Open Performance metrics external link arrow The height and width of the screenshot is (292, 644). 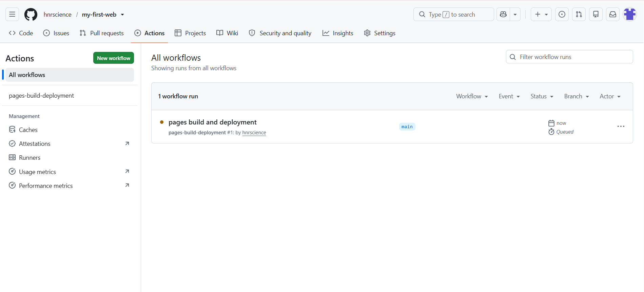click(127, 185)
